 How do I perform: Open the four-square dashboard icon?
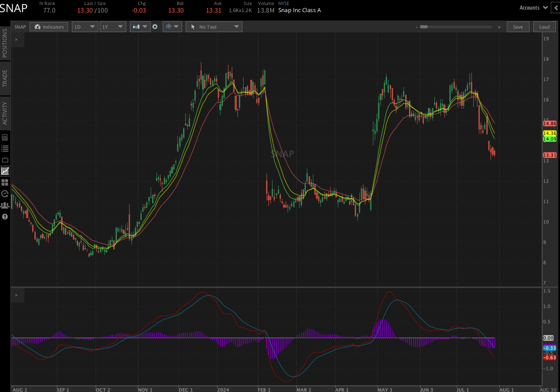[5, 183]
